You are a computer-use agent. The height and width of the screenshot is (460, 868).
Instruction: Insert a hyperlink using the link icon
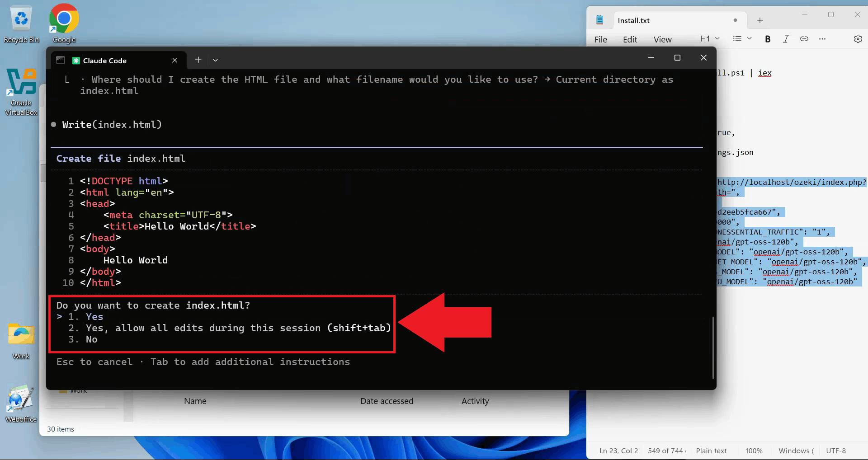point(805,39)
